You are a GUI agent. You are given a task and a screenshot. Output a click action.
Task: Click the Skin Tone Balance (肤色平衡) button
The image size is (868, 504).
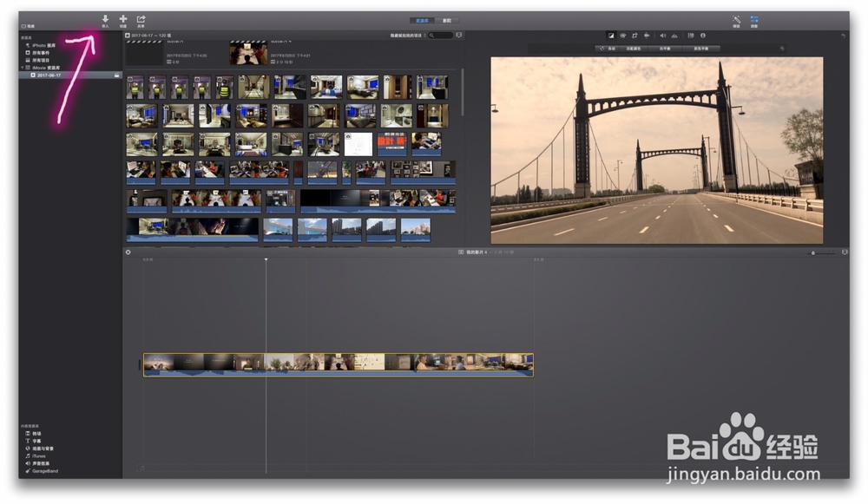tap(700, 49)
